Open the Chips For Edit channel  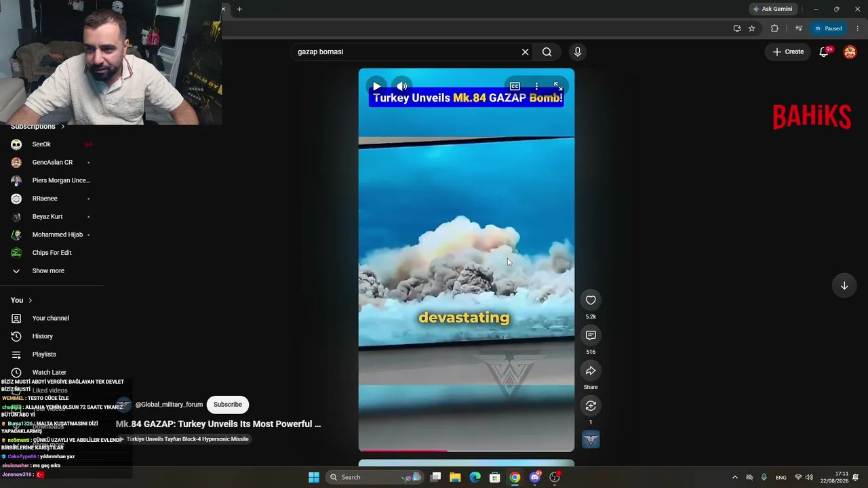click(52, 253)
